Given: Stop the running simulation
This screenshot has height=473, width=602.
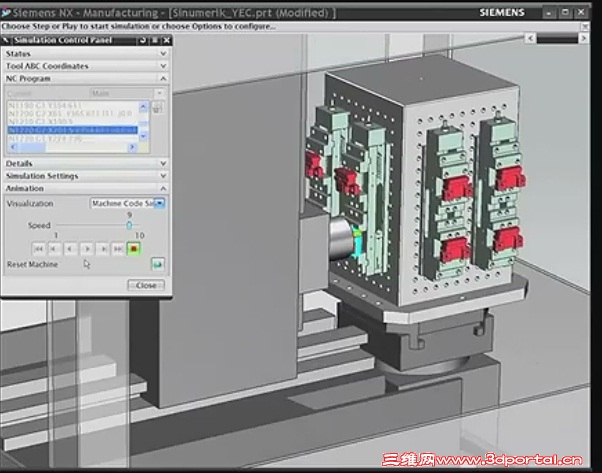Looking at the screenshot, I should point(134,249).
